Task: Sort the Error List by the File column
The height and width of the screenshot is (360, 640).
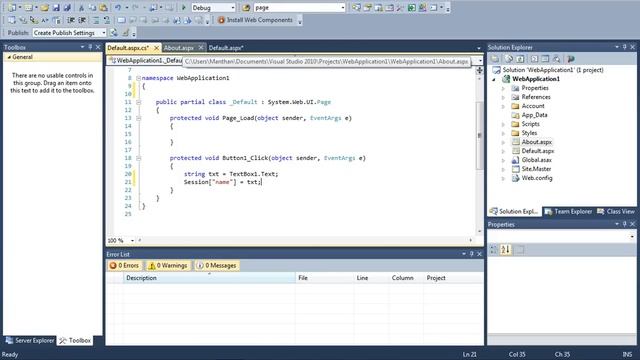Action: click(x=324, y=278)
